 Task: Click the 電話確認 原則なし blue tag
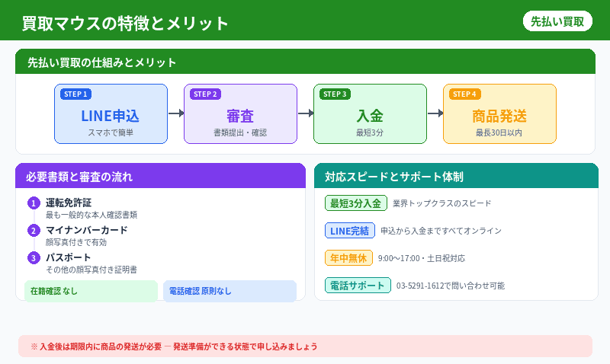point(230,291)
